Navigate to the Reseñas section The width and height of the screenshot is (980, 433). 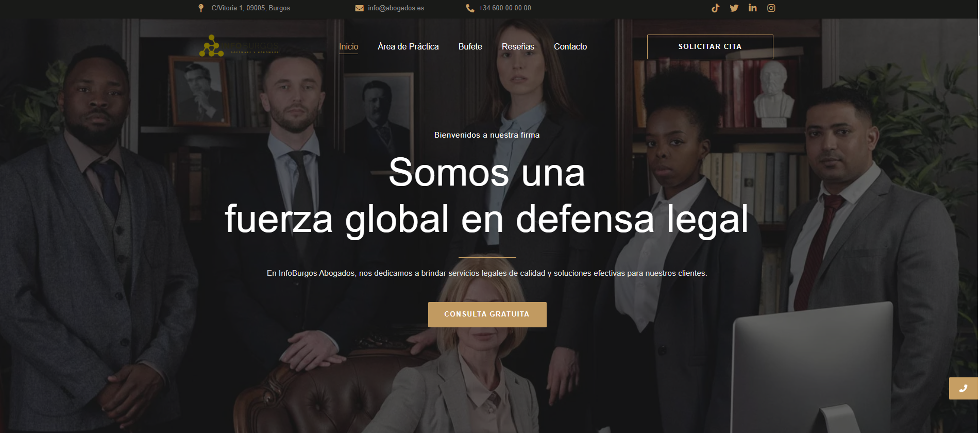518,46
